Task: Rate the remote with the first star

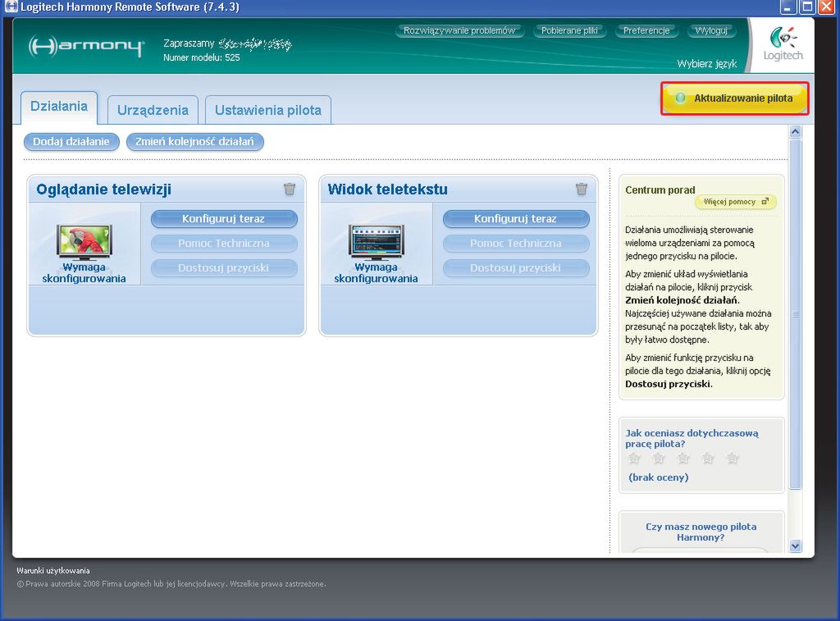Action: click(634, 458)
